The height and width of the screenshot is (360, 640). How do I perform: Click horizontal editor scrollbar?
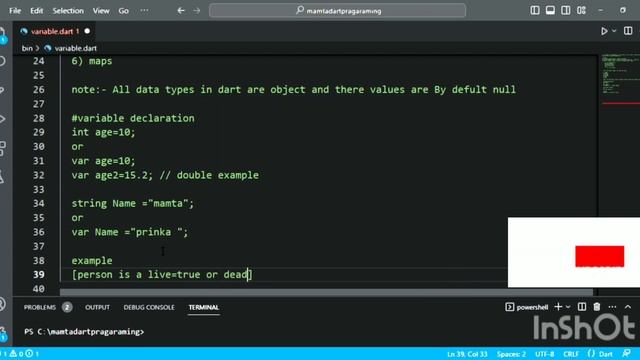point(326,292)
